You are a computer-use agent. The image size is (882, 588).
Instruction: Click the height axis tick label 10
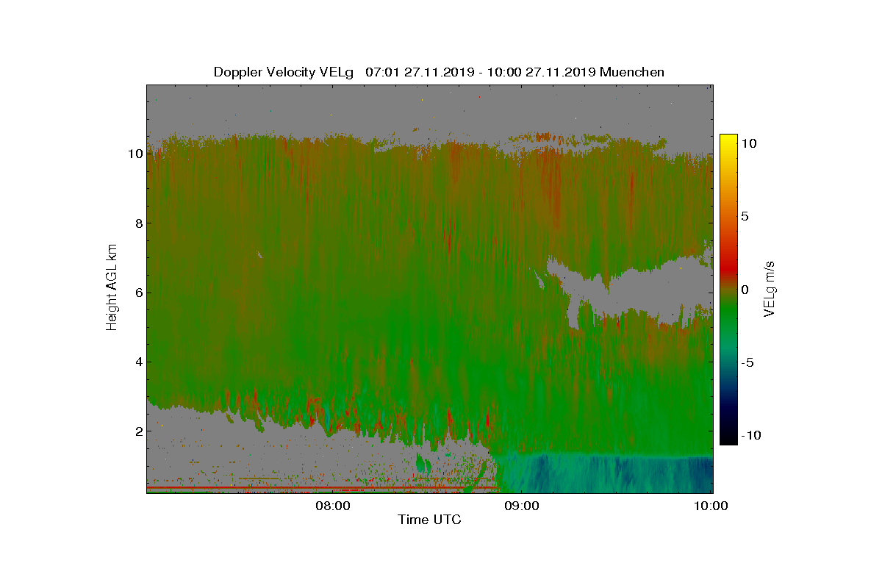134,154
